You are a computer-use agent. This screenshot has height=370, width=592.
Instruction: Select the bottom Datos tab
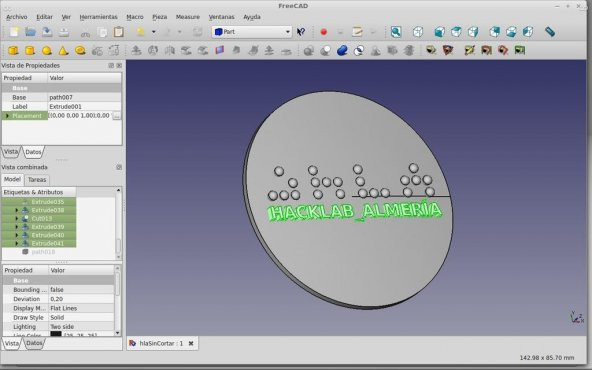(34, 343)
